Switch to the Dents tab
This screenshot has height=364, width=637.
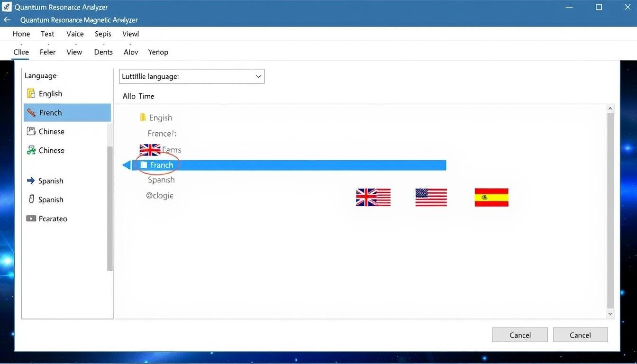click(x=103, y=52)
